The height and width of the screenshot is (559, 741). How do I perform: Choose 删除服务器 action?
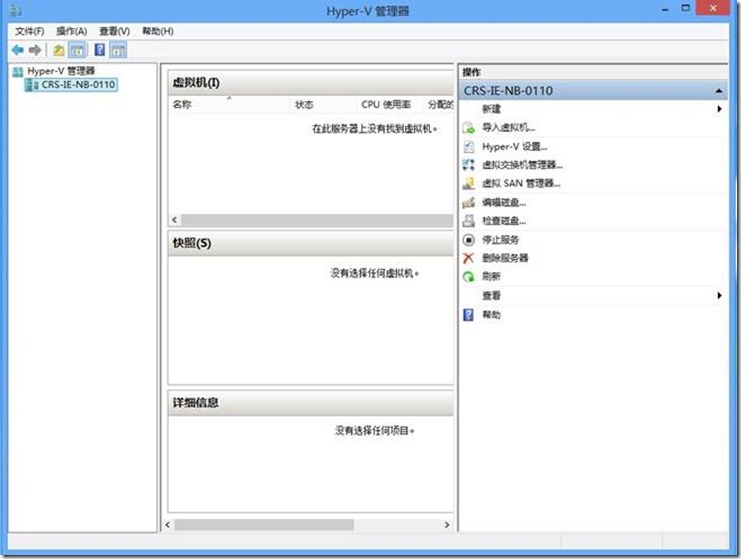point(505,258)
